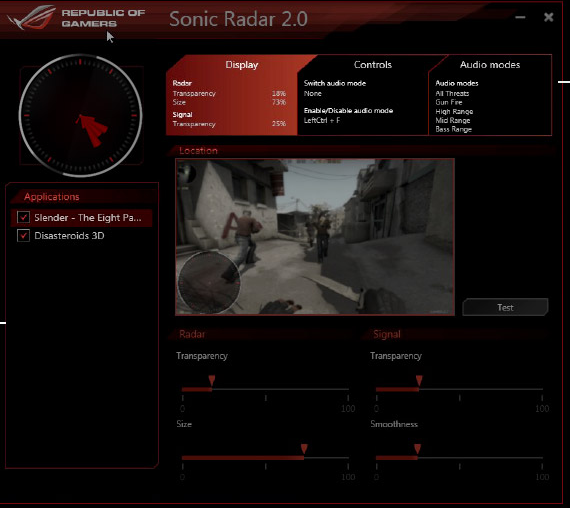The width and height of the screenshot is (570, 508).
Task: Click the Switch audio mode None value
Action: click(313, 93)
